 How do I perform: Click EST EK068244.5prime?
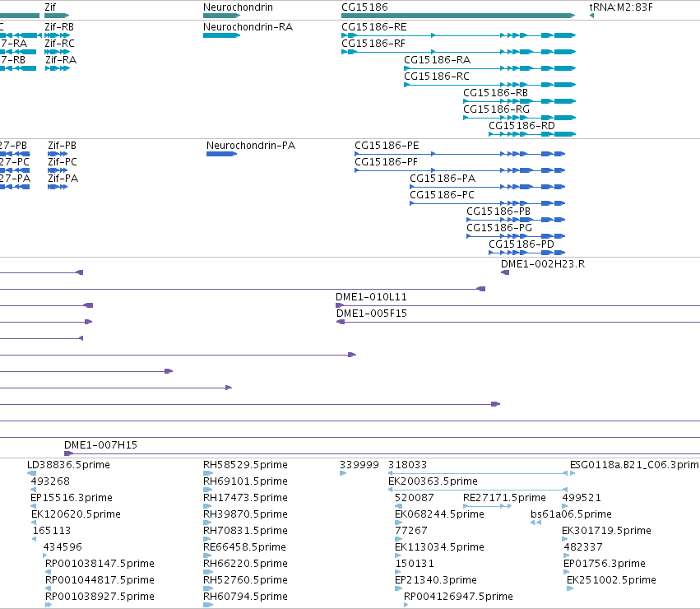pyautogui.click(x=439, y=514)
